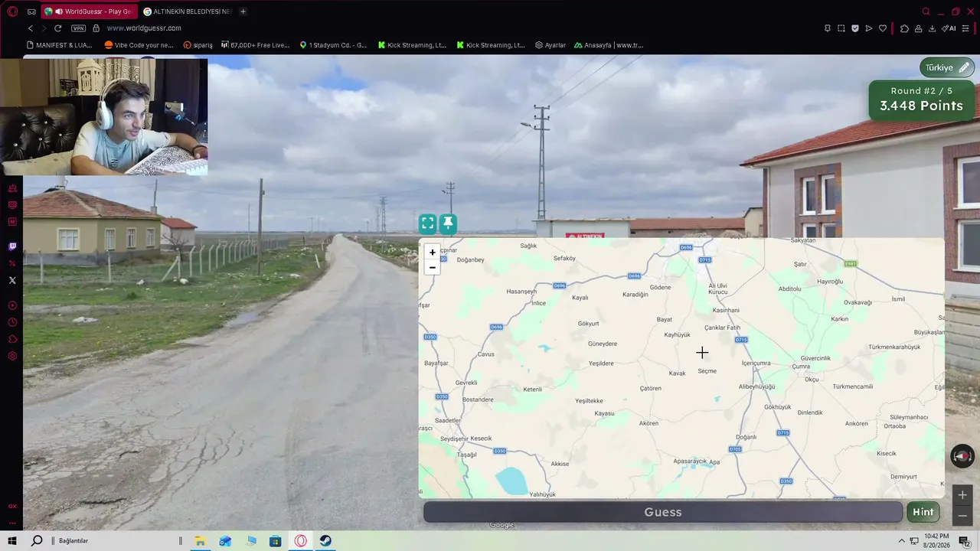This screenshot has width=980, height=551.
Task: Click Türkmencamili on the guess map
Action: point(853,386)
